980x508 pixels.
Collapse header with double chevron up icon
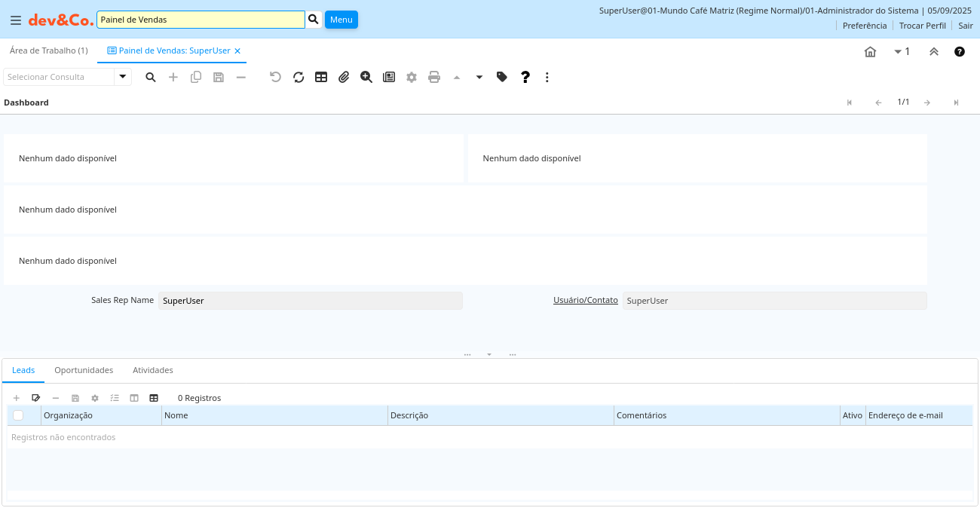933,52
